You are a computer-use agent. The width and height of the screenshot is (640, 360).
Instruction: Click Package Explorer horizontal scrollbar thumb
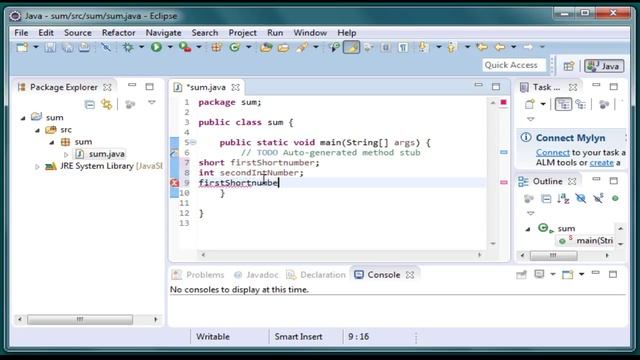click(x=80, y=320)
